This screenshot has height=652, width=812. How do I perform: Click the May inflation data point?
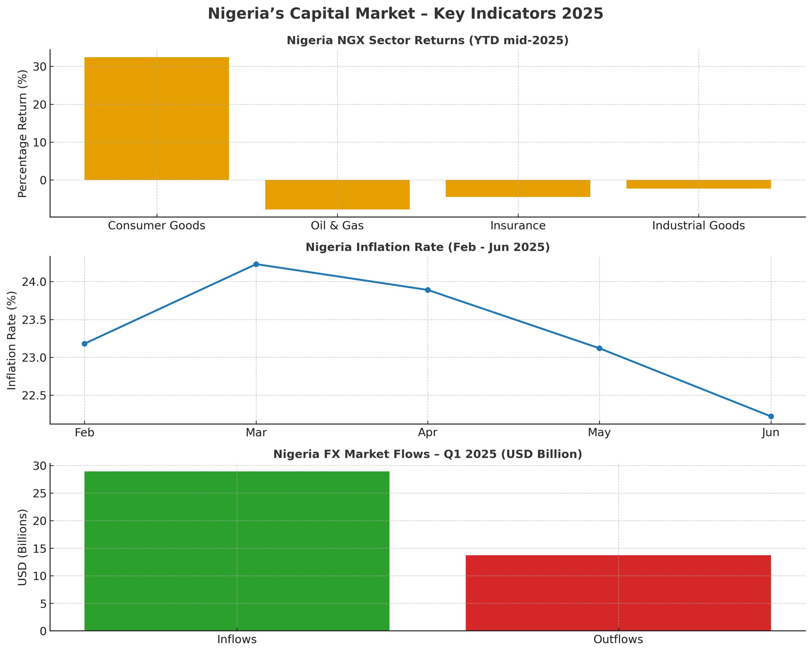click(x=599, y=348)
